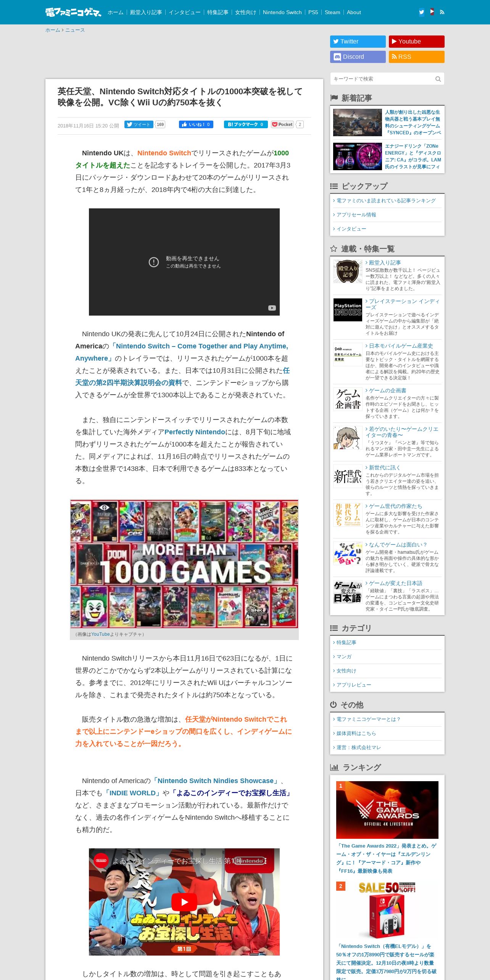490x980 pixels.
Task: Open the PlayStation INDIES thumbnail
Action: (348, 310)
